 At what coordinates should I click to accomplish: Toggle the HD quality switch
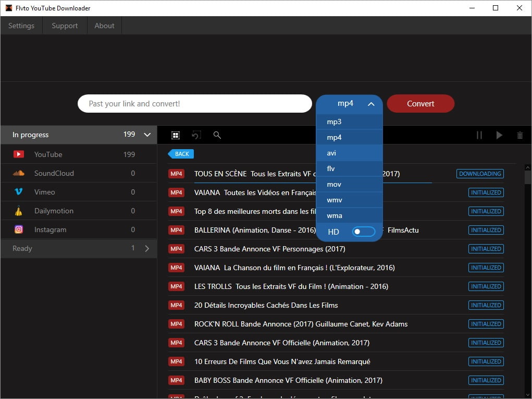tap(363, 232)
